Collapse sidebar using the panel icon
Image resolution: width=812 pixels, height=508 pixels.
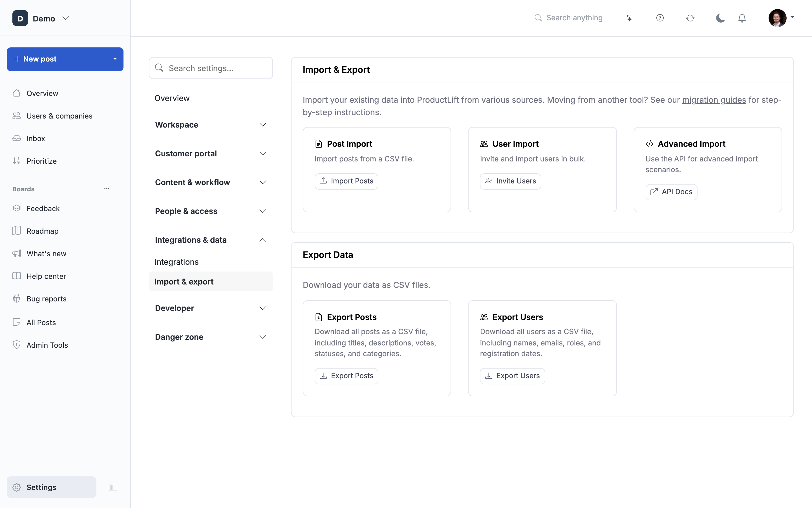pyautogui.click(x=113, y=487)
